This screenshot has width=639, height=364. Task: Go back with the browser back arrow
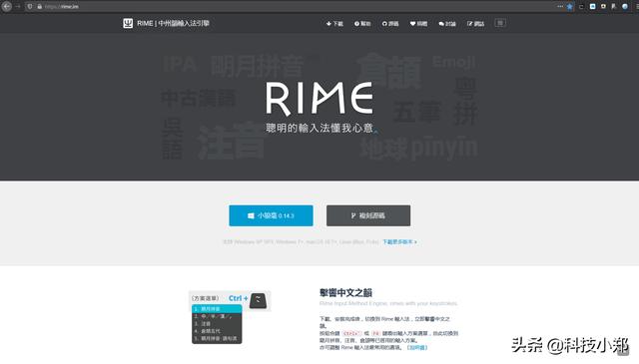[7, 7]
